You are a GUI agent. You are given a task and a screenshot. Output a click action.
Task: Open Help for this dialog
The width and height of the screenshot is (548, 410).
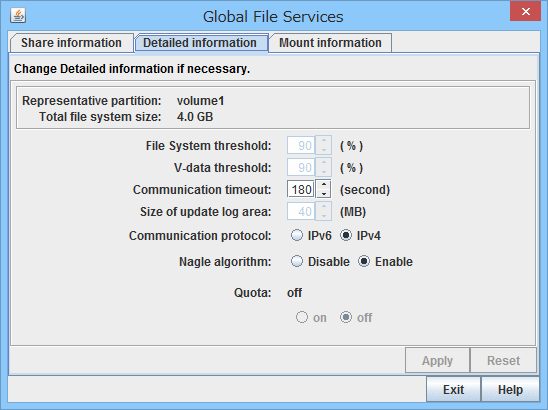pos(510,389)
